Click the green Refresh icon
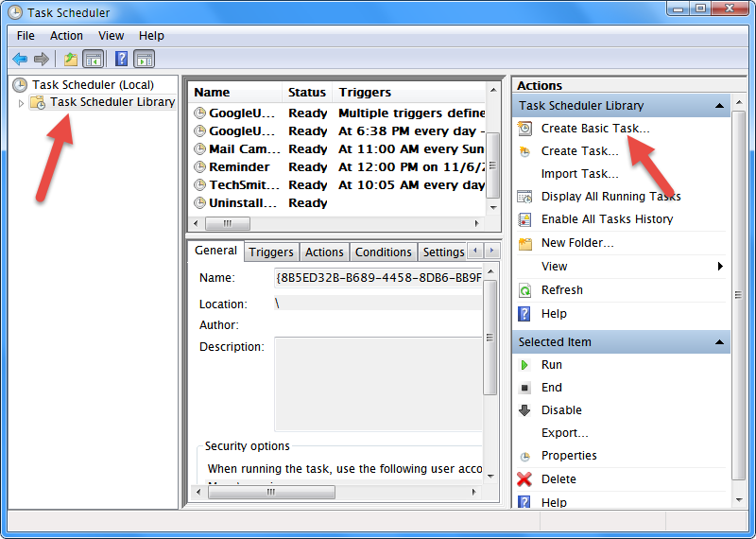The image size is (756, 539). click(x=524, y=290)
